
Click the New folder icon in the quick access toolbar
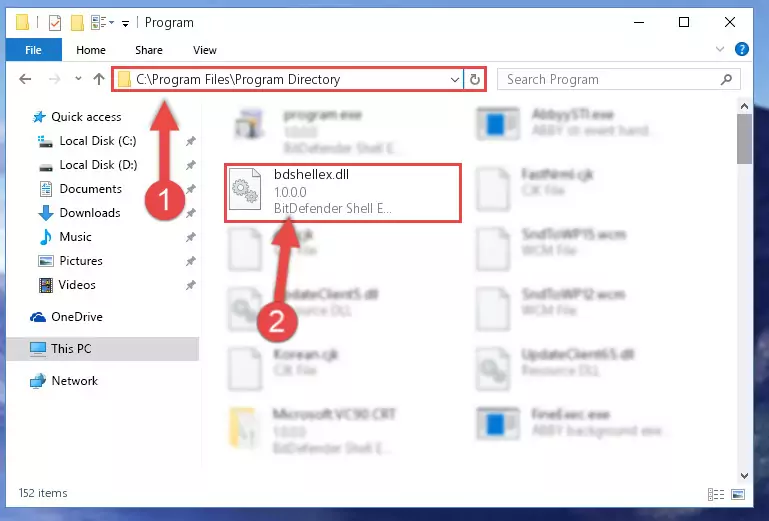click(x=77, y=23)
